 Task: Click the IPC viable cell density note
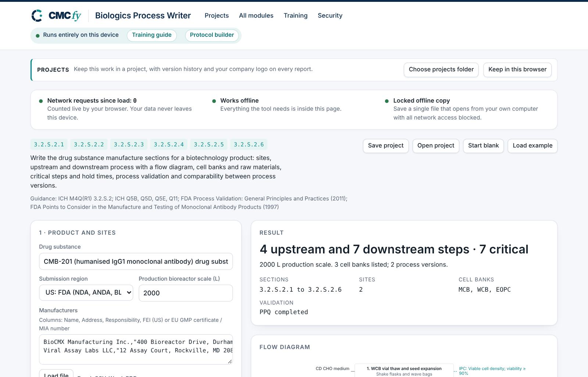(492, 371)
